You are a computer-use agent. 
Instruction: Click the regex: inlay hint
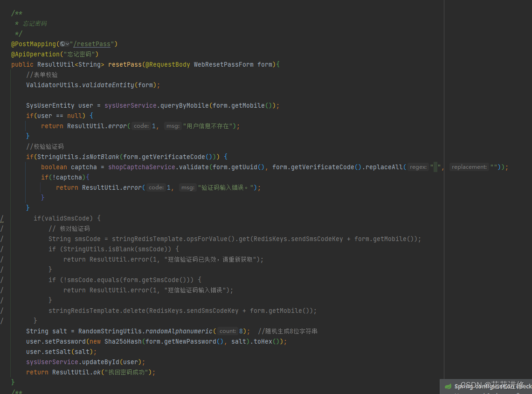[418, 167]
